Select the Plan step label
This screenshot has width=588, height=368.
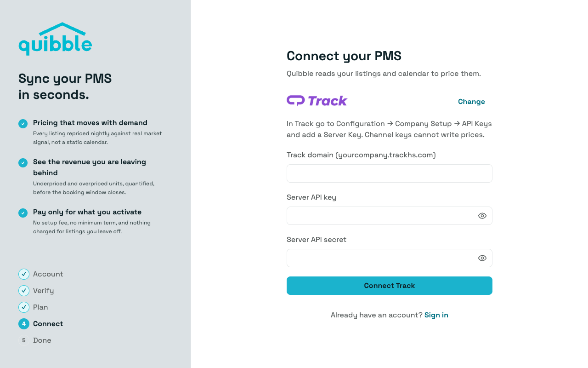click(x=40, y=307)
